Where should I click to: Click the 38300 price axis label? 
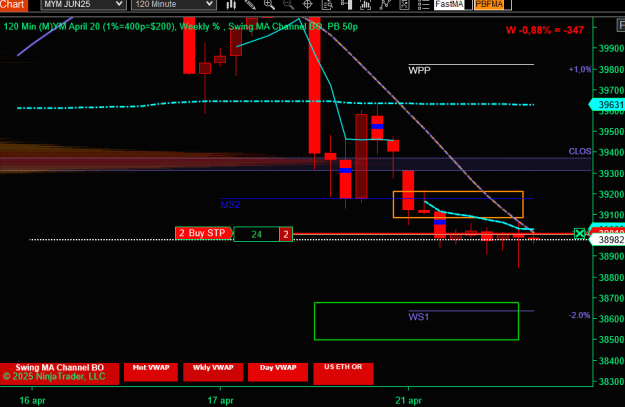(x=611, y=381)
